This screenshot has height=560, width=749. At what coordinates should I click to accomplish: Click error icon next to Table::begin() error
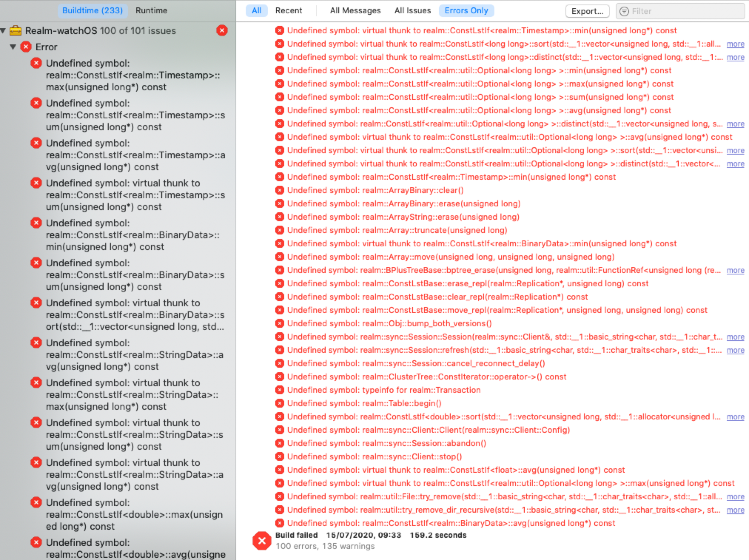pyautogui.click(x=280, y=403)
